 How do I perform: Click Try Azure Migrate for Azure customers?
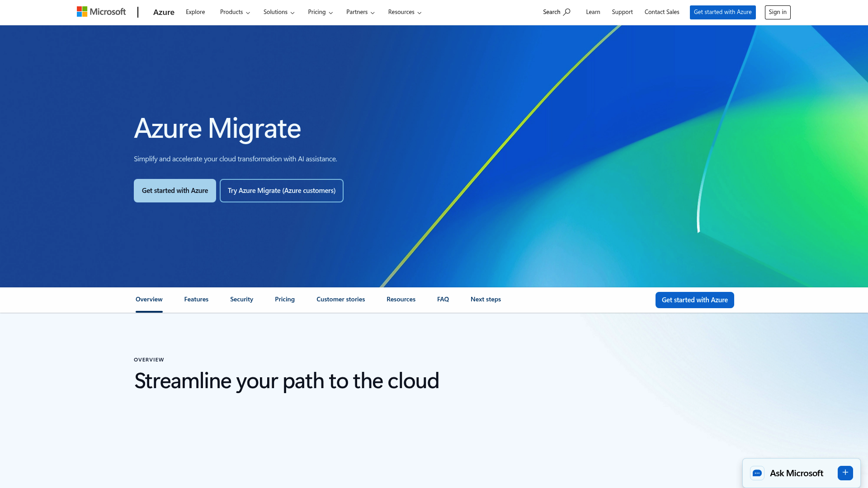click(281, 190)
